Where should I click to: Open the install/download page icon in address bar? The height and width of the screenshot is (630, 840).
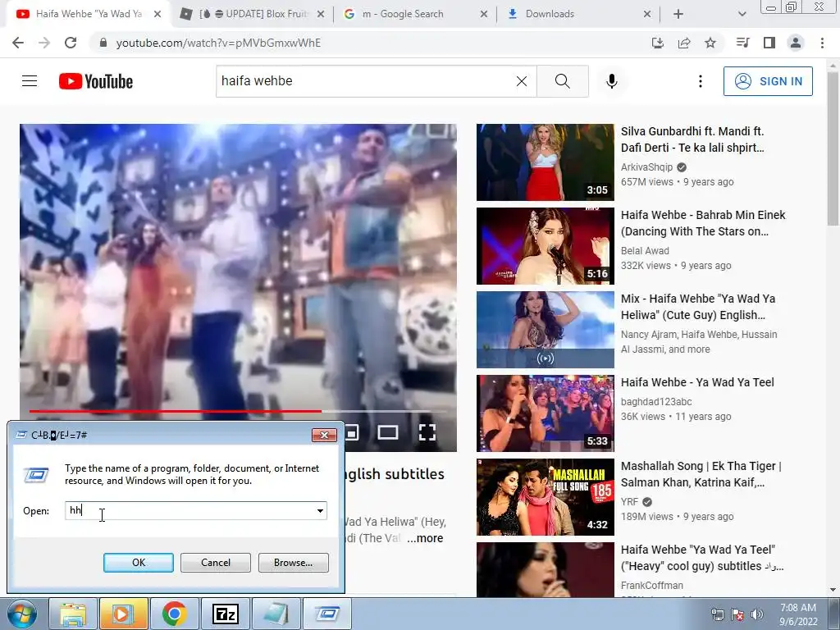658,43
